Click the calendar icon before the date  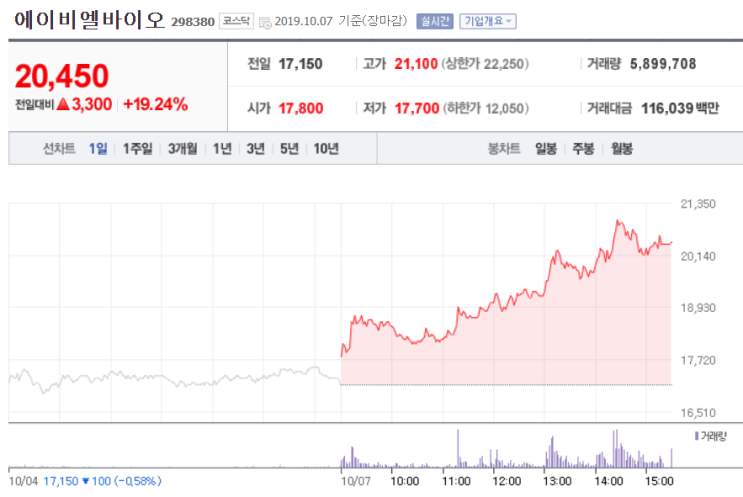pos(265,22)
